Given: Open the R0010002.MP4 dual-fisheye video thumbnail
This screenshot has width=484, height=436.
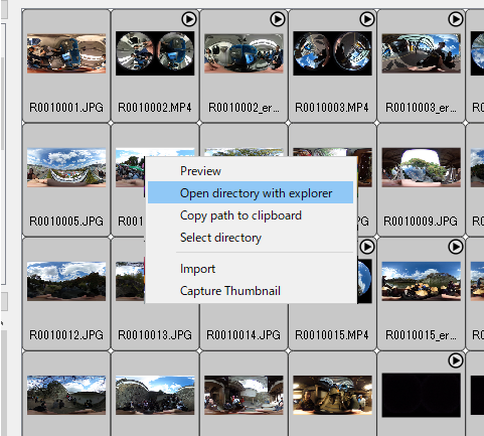Looking at the screenshot, I should click(x=155, y=53).
